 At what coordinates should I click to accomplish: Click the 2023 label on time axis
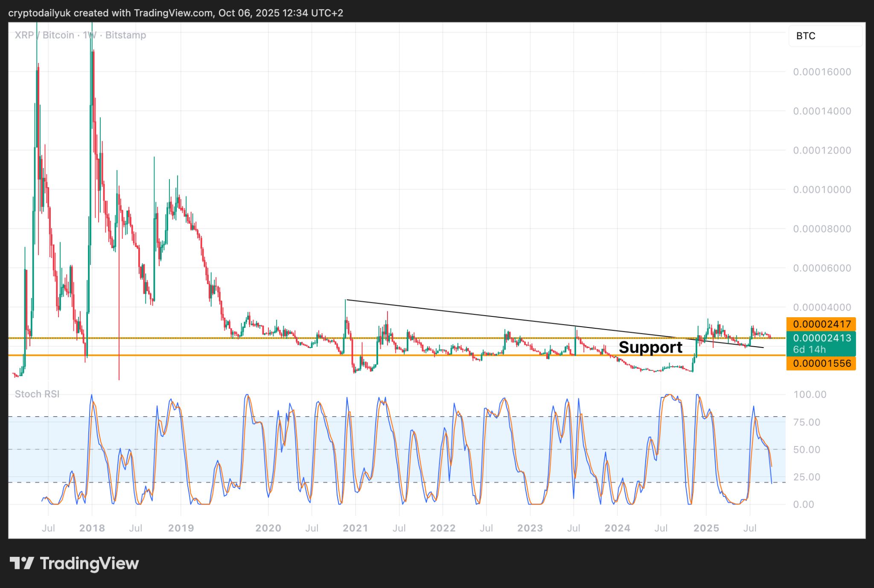(x=530, y=528)
